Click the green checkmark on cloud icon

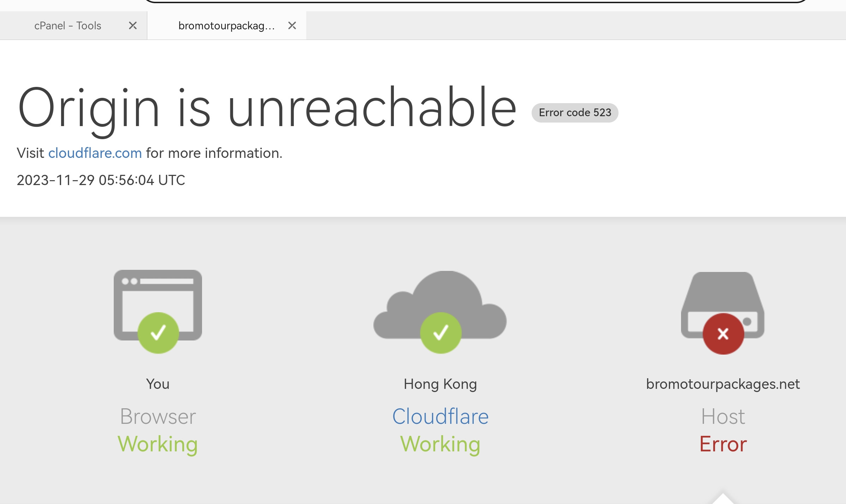click(440, 333)
